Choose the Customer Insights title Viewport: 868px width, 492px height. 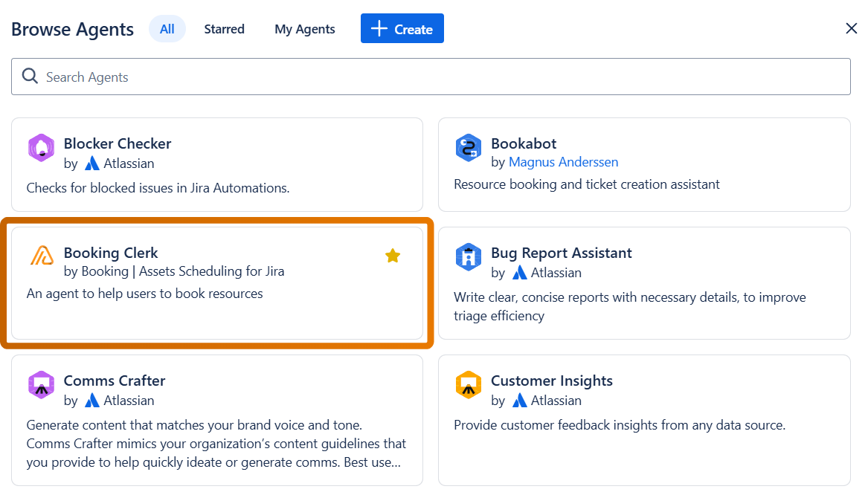(x=551, y=381)
